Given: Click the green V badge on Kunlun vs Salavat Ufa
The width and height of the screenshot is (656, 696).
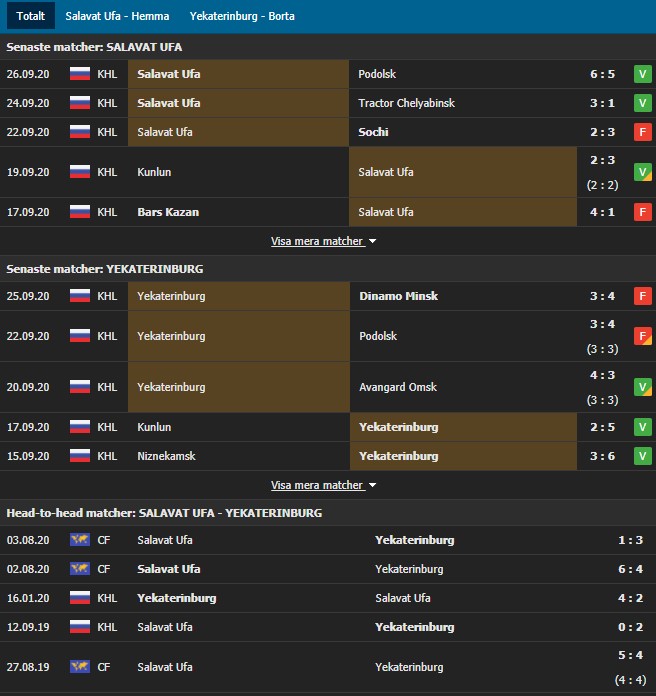Looking at the screenshot, I should (643, 172).
